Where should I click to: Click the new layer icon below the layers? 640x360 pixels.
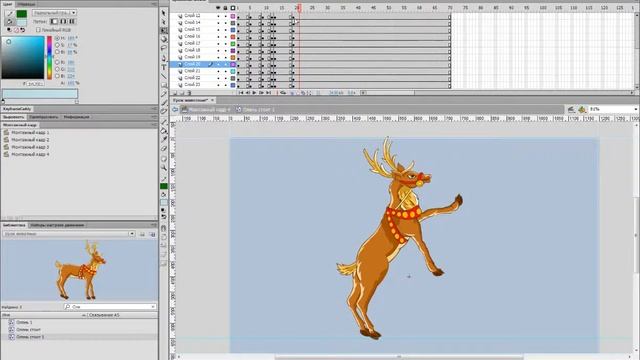175,93
